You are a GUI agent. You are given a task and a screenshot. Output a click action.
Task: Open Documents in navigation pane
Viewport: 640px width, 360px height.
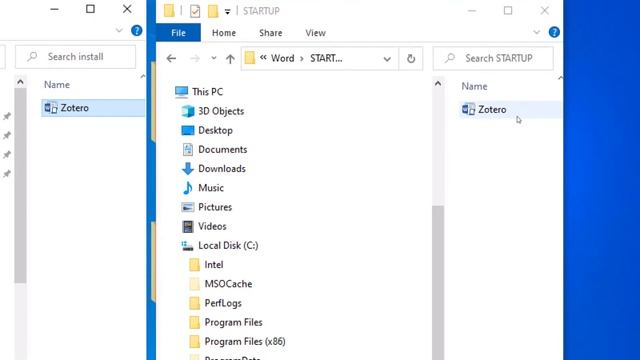[x=222, y=149]
